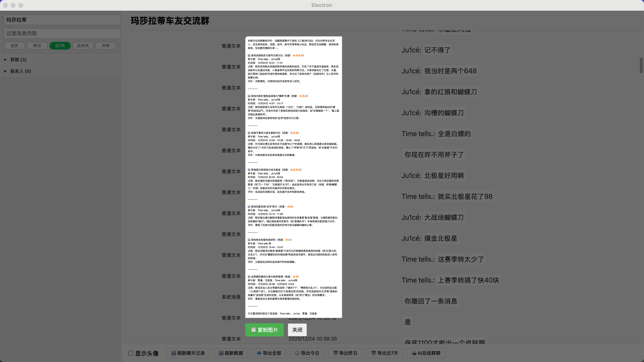Click the 导出今日 button label
644x362 pixels.
pyautogui.click(x=310, y=353)
